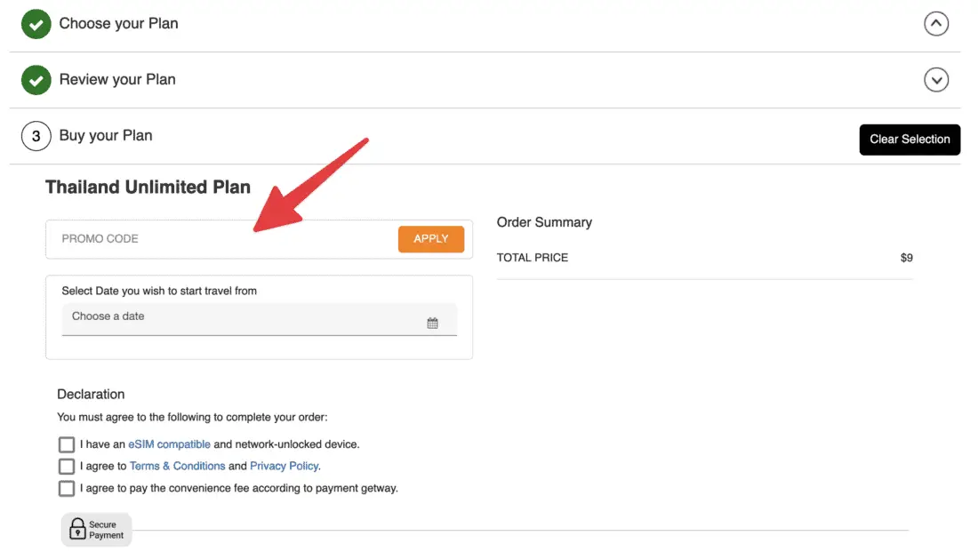978x560 pixels.
Task: Click the Clear Selection button
Action: click(910, 140)
